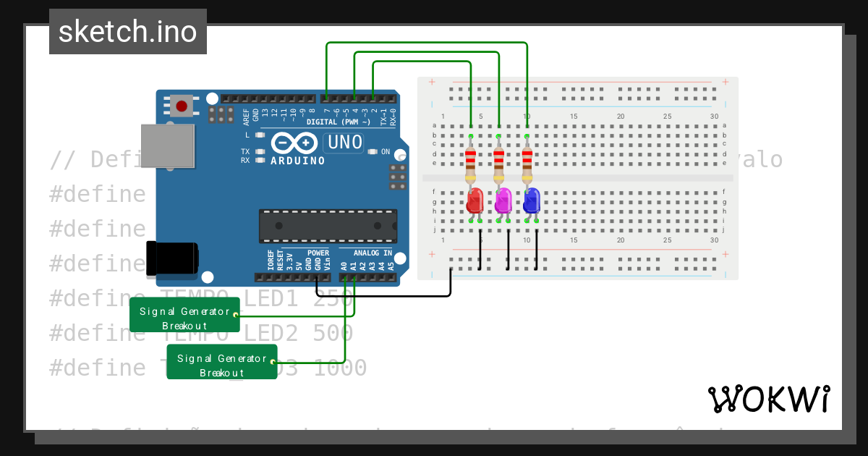
Task: Click the TX indicator LED
Action: (261, 151)
